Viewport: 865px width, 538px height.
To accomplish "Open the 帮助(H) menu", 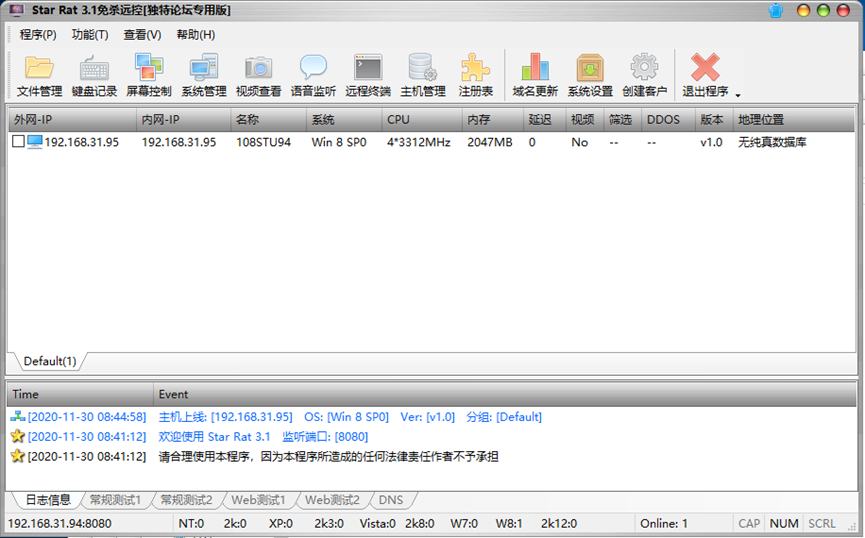I will pos(196,35).
